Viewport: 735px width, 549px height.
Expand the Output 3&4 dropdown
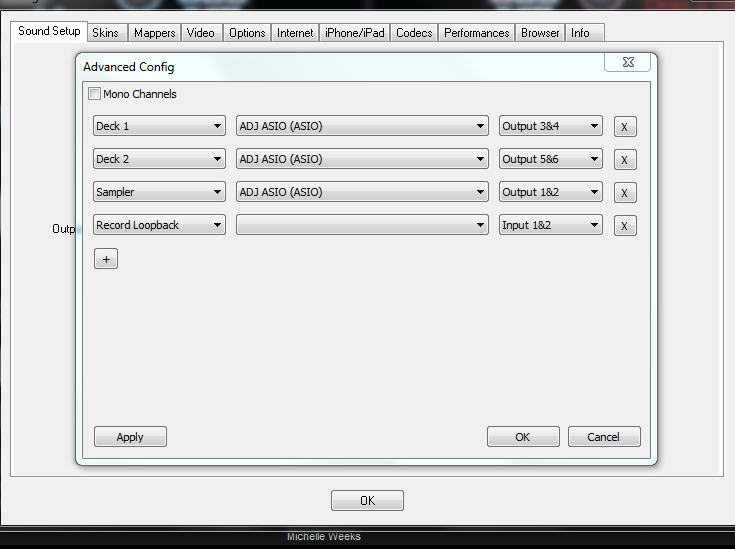click(551, 126)
